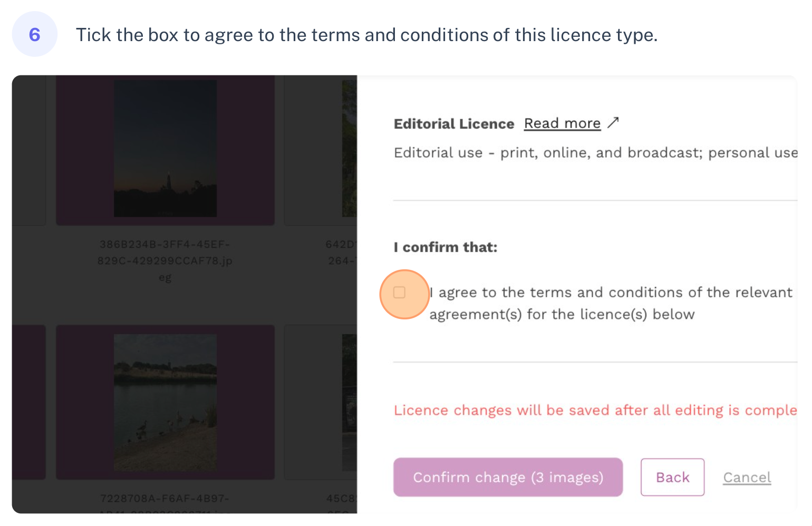Viewport: 812px width, 526px height.
Task: Click the red licence changes notice
Action: pos(595,410)
